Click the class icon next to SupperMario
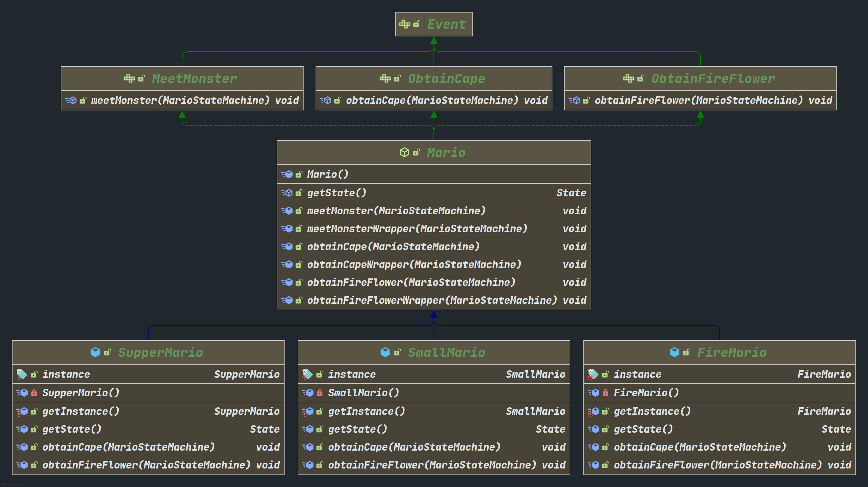The width and height of the screenshot is (868, 487). click(x=95, y=352)
